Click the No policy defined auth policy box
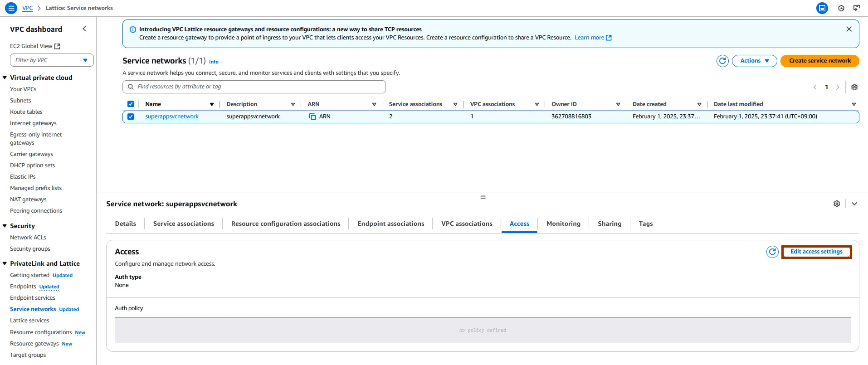Image resolution: width=868 pixels, height=365 pixels. pyautogui.click(x=483, y=331)
